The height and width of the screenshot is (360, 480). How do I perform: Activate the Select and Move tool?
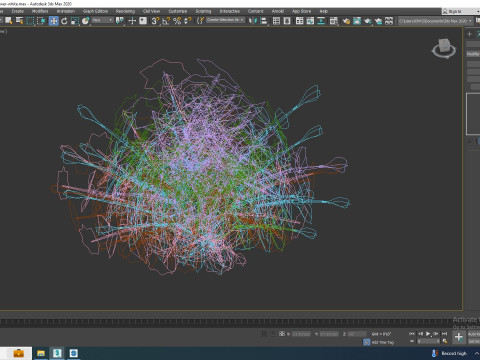(x=53, y=21)
